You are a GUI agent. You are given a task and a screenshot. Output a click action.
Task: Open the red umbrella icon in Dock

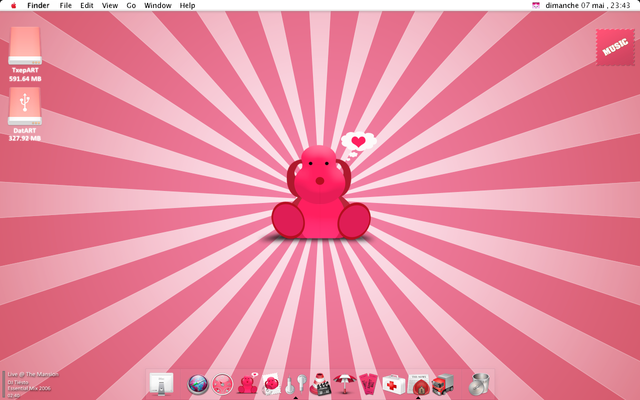tap(344, 384)
